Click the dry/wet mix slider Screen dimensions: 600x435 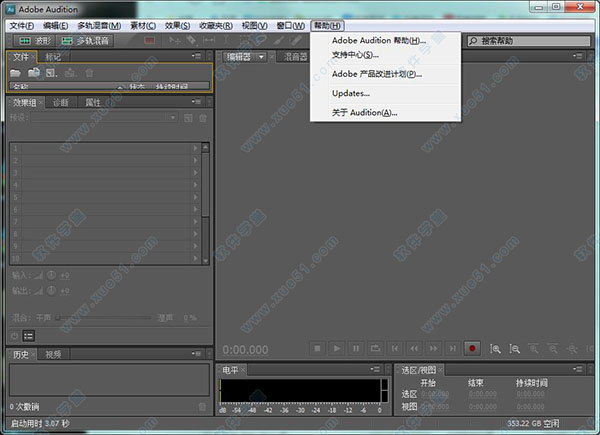pyautogui.click(x=104, y=318)
